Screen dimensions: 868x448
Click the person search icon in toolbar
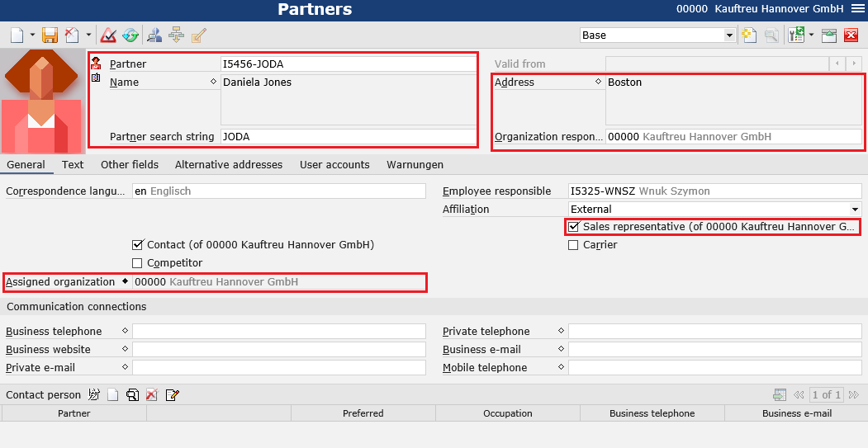coord(154,35)
